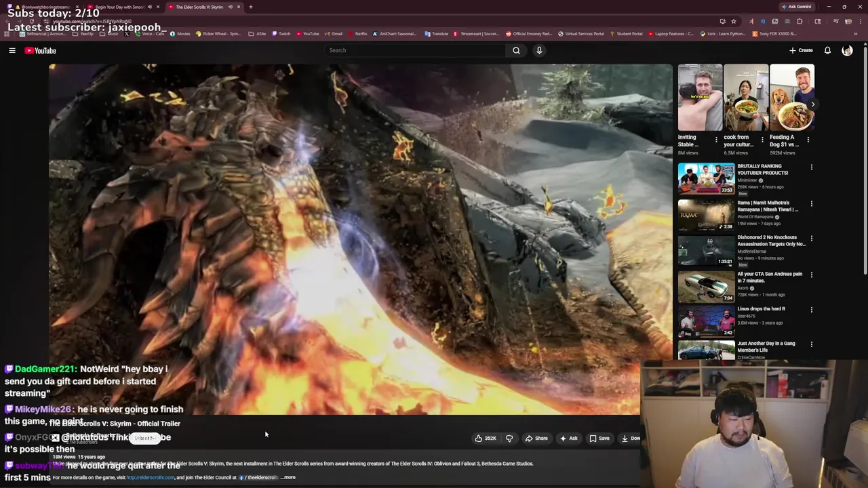This screenshot has height=488, width=868.
Task: Open the elderscrolls.com link in description
Action: click(150, 477)
